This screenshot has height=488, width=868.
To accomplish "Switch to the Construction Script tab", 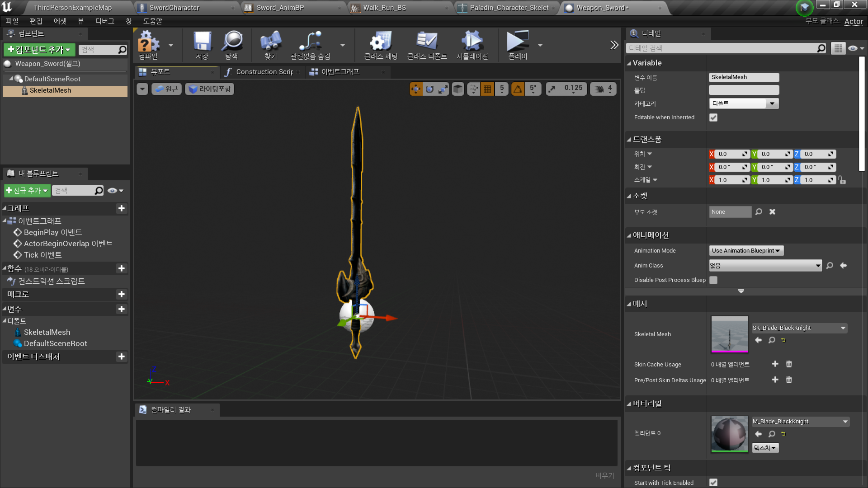I will [x=262, y=71].
